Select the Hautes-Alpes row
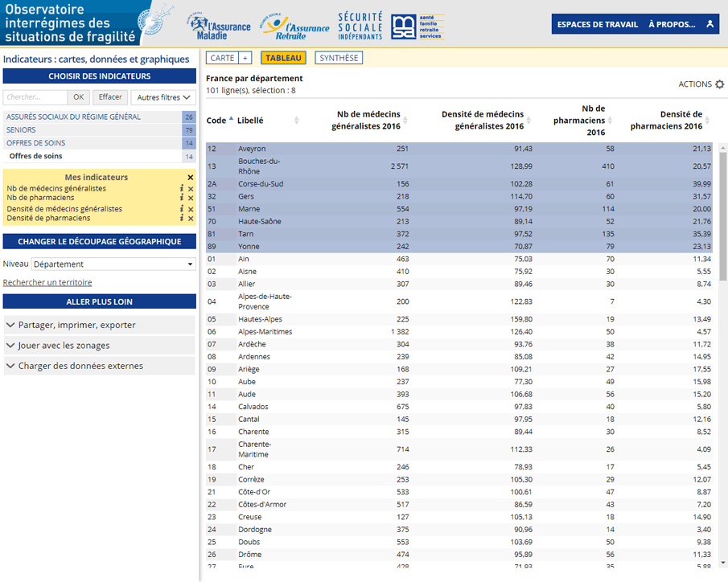This screenshot has width=728, height=582. pos(459,319)
